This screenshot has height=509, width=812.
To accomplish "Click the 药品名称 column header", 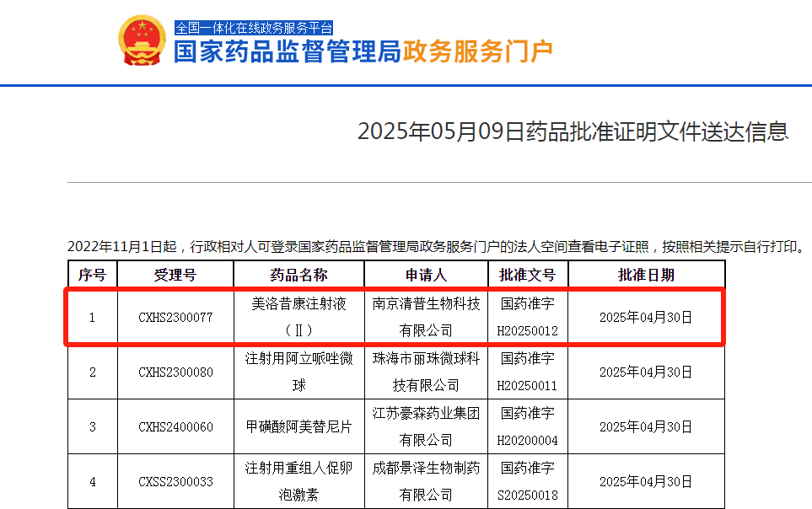I will [298, 275].
